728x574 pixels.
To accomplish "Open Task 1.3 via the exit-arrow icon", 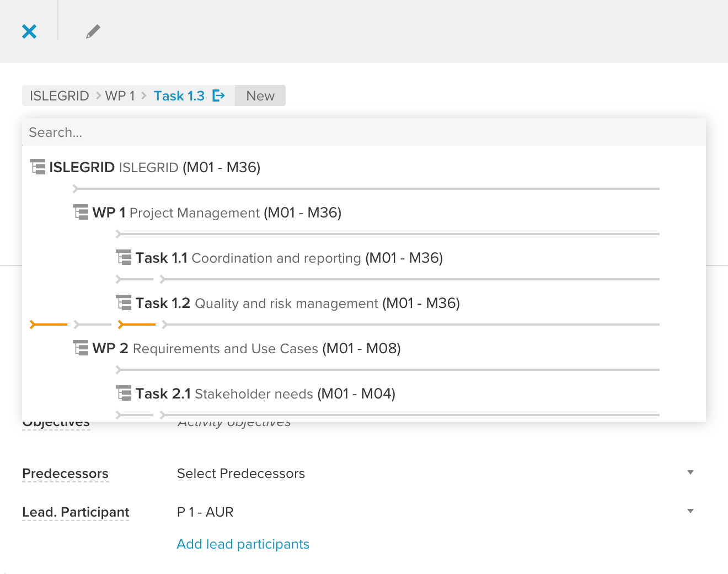I will [x=219, y=95].
